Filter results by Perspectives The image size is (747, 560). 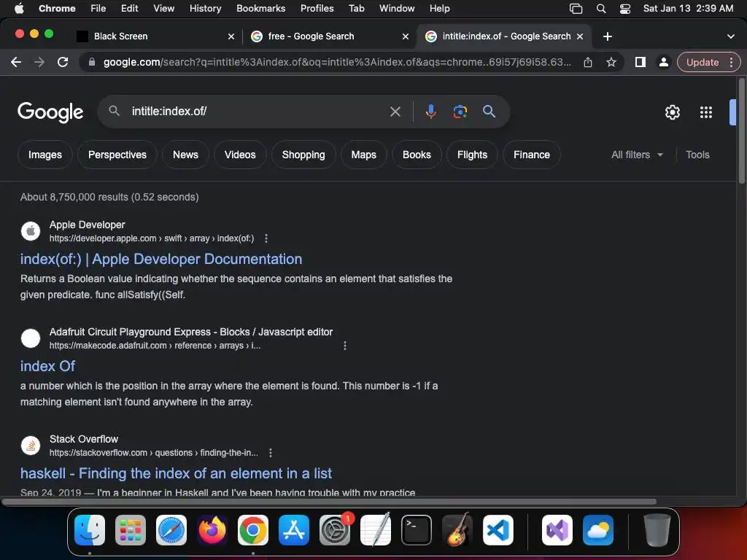117,155
